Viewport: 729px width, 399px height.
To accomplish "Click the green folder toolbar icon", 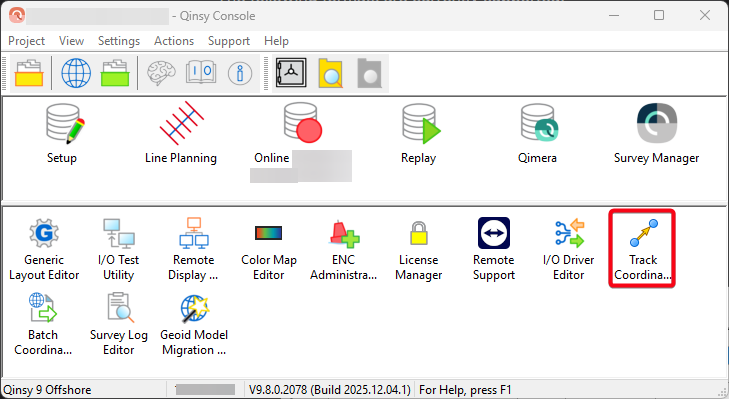I will (115, 73).
